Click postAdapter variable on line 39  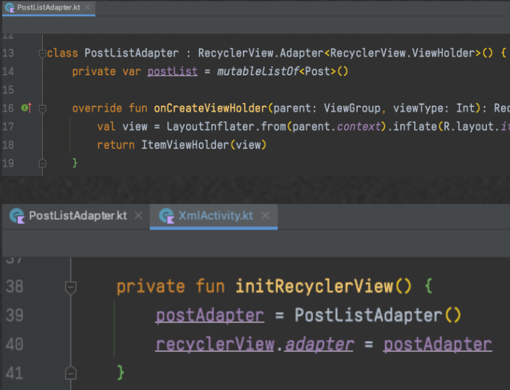(x=210, y=316)
